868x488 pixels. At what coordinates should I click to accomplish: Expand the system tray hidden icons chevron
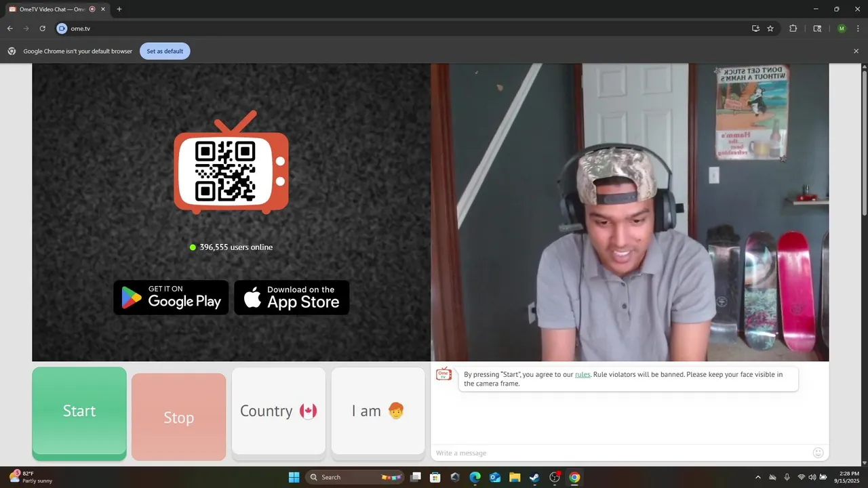(758, 477)
